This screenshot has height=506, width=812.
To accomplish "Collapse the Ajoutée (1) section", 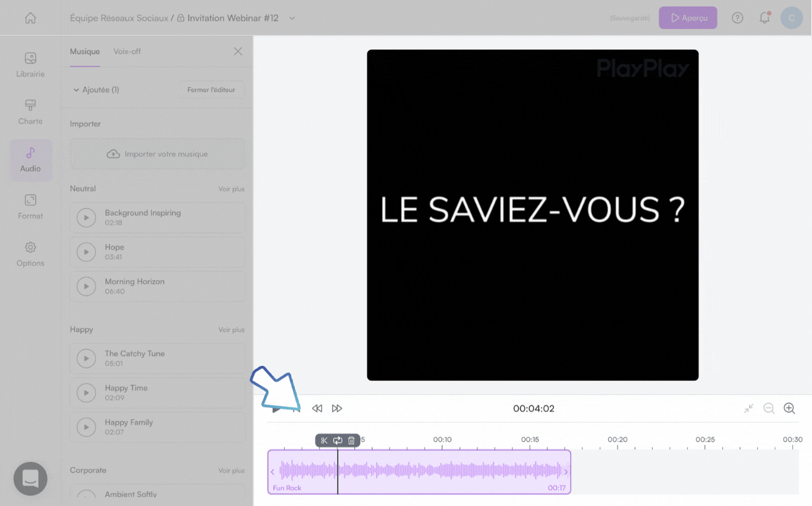I will click(96, 90).
